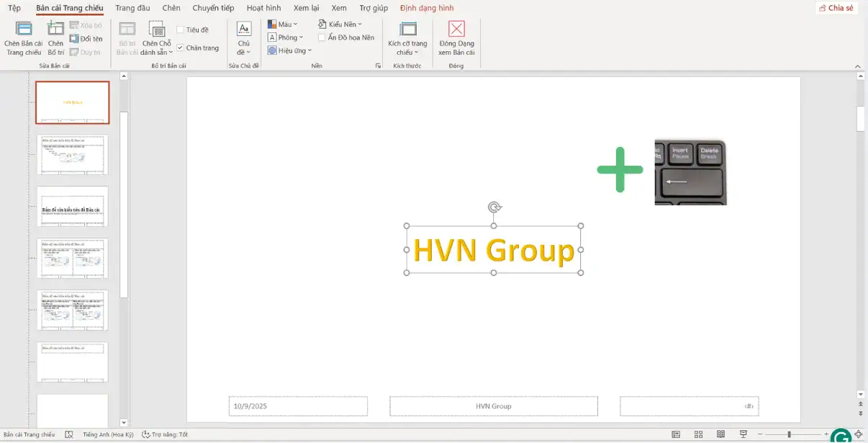Image resolution: width=868 pixels, height=443 pixels.
Task: Switch to the Chèn ribbon tab
Action: 171,8
